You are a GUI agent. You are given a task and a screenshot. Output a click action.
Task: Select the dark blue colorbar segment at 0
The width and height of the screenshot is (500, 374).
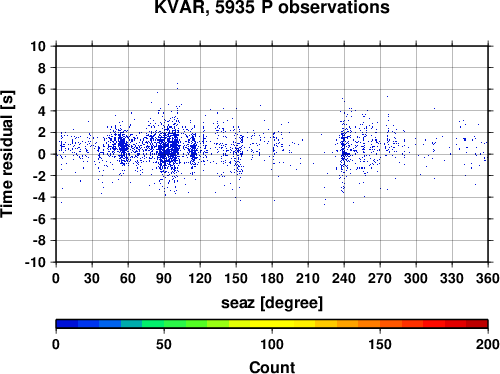click(x=67, y=324)
